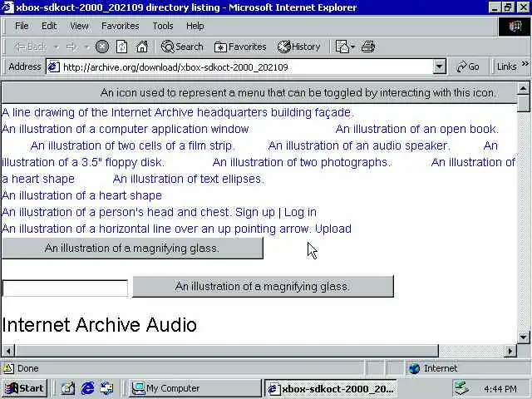Follow the audio speaker illustration link
Image resolution: width=532 pixels, height=399 pixels.
tap(359, 145)
